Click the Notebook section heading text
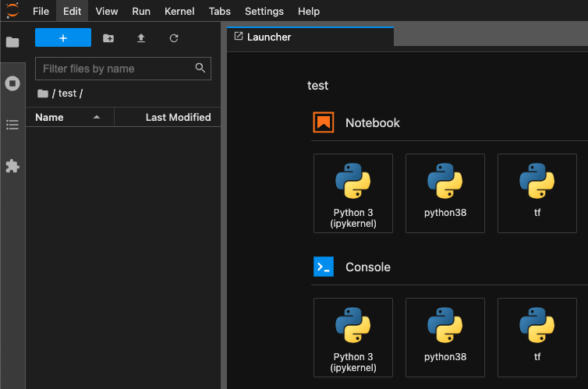 point(373,123)
